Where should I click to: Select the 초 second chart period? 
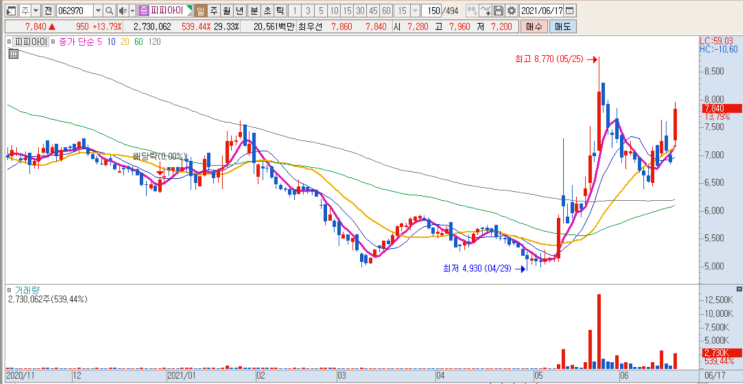point(267,10)
